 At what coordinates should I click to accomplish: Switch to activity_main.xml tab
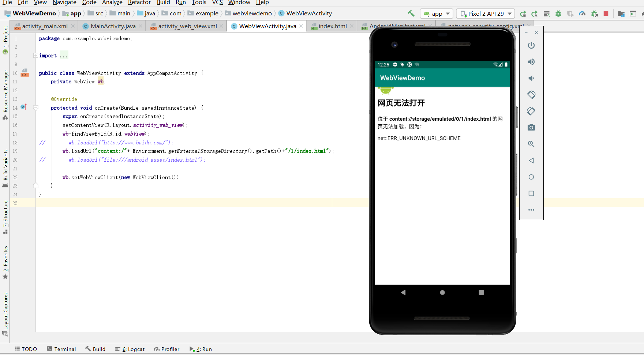pos(45,26)
